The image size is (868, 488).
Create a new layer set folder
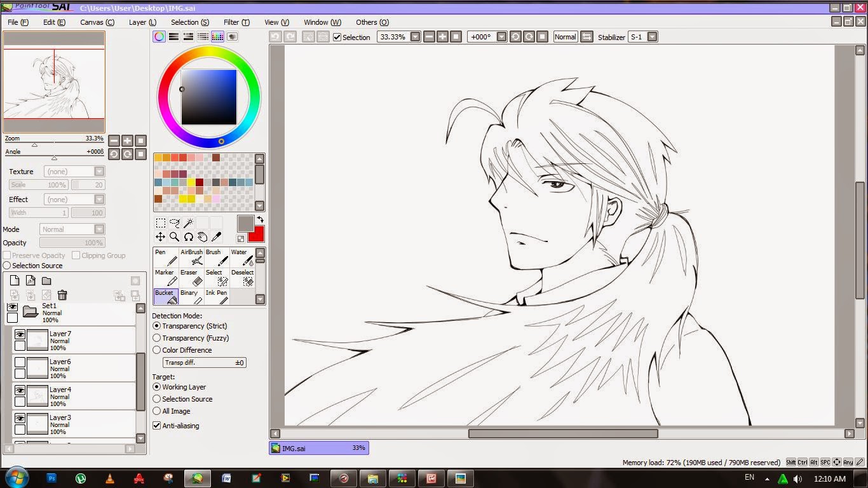pyautogui.click(x=46, y=281)
